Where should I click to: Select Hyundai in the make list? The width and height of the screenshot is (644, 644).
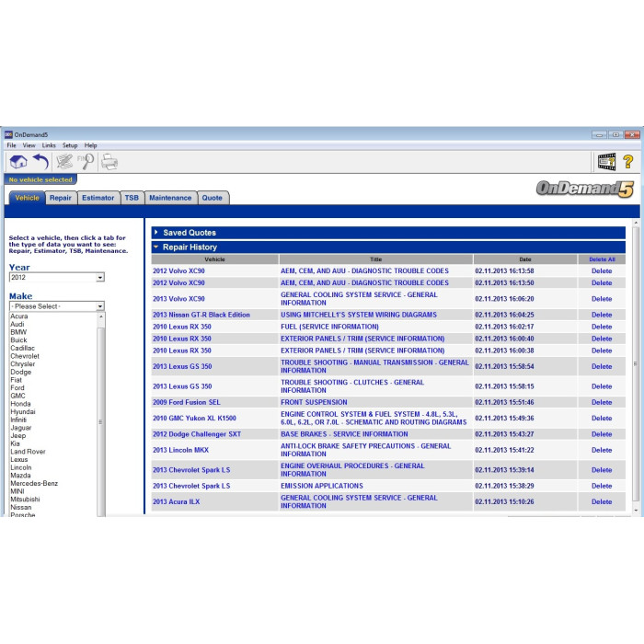tap(23, 411)
